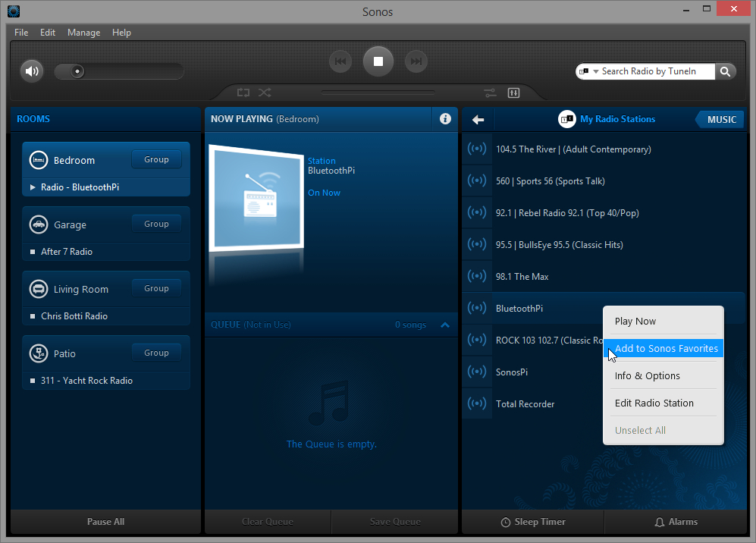The width and height of the screenshot is (756, 543).
Task: Click station icon for SonosPi
Action: (477, 372)
